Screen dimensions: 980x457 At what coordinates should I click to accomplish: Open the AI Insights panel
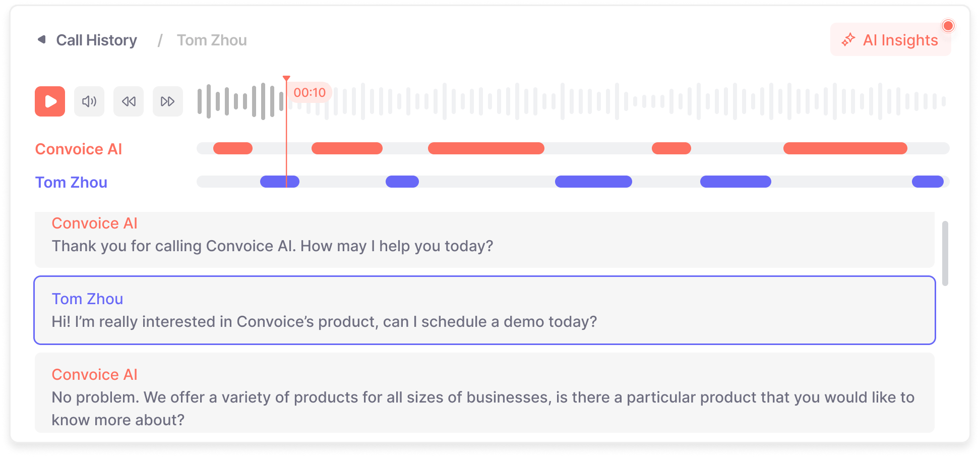click(x=890, y=40)
